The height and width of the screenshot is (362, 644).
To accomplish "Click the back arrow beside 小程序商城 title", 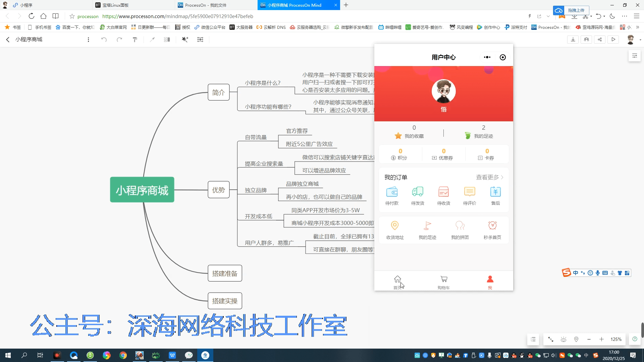I will coord(8,40).
